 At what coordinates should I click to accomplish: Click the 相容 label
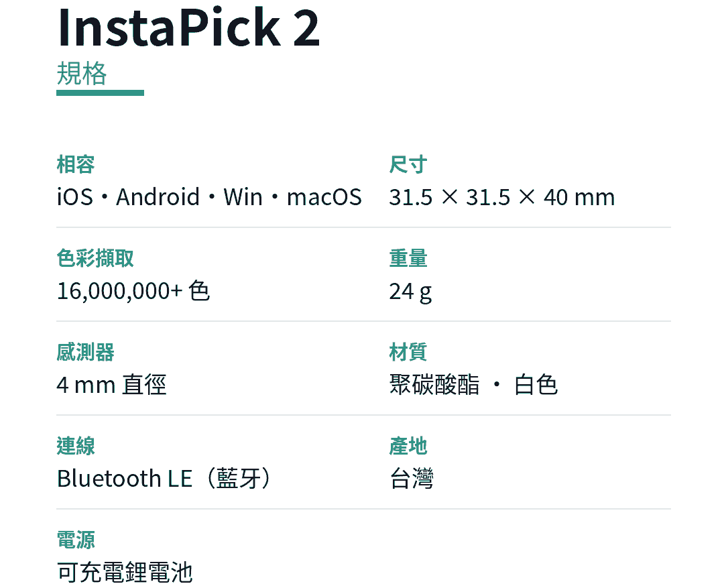pos(76,164)
